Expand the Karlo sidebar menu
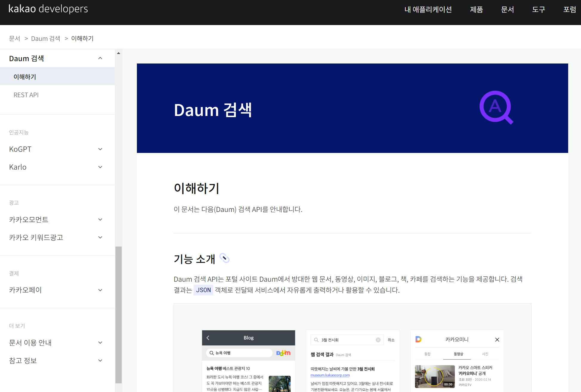Screen dimensions: 581x392 [100, 167]
